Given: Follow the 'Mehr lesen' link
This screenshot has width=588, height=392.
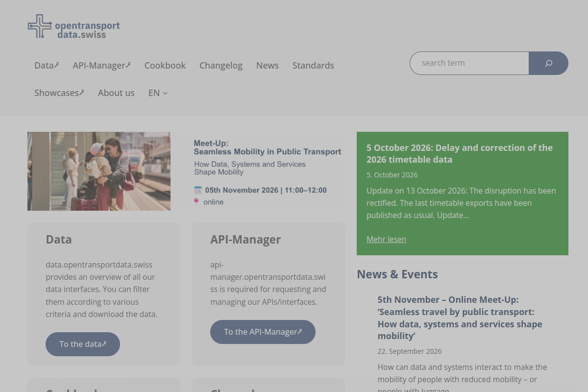Looking at the screenshot, I should pos(386,239).
